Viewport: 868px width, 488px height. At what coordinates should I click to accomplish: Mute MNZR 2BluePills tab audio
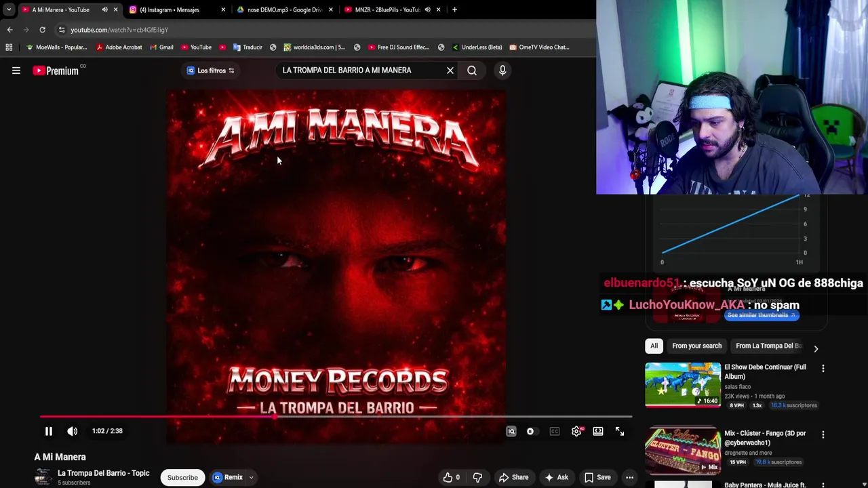tap(427, 9)
